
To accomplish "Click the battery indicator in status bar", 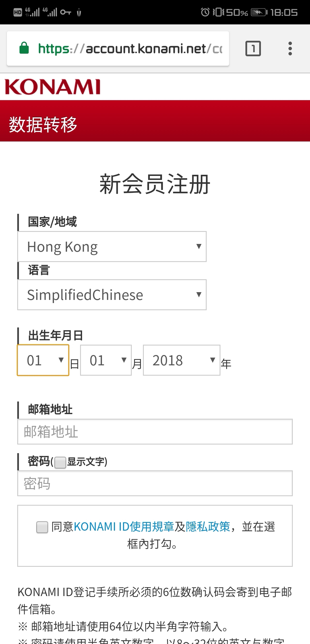I will click(x=256, y=11).
